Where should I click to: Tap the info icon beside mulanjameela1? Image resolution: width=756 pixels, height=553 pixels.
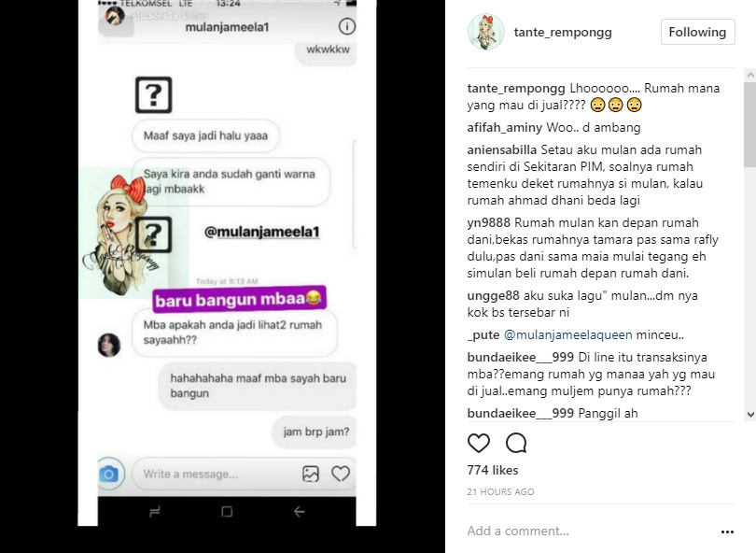point(346,26)
